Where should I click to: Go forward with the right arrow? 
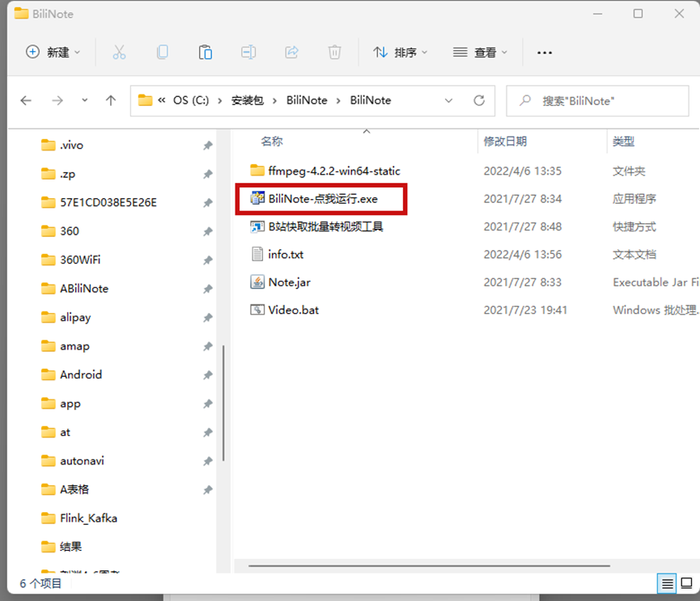point(57,100)
